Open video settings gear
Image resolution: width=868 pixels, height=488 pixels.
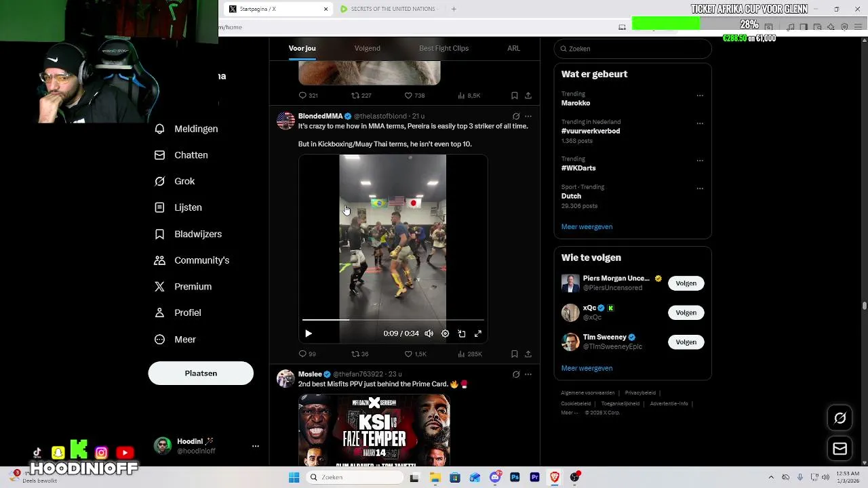pyautogui.click(x=445, y=333)
